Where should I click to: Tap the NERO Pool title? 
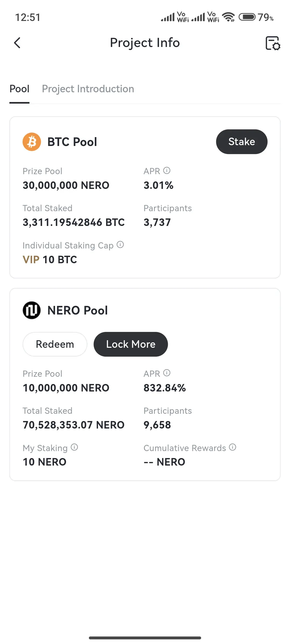(78, 310)
